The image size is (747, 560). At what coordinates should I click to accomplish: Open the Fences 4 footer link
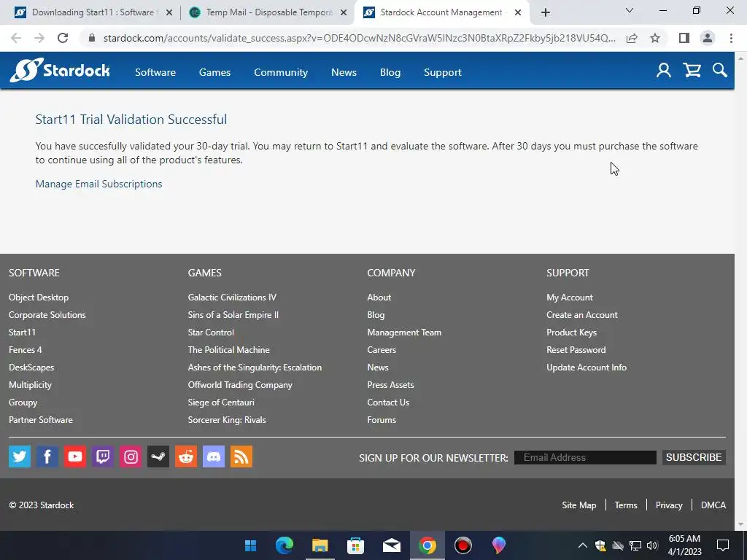tap(26, 349)
